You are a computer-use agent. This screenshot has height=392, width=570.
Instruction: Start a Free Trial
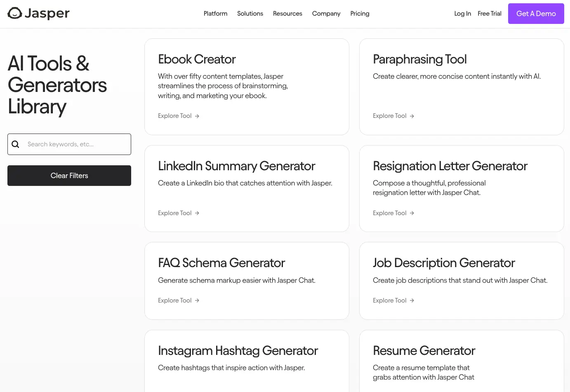coord(490,14)
